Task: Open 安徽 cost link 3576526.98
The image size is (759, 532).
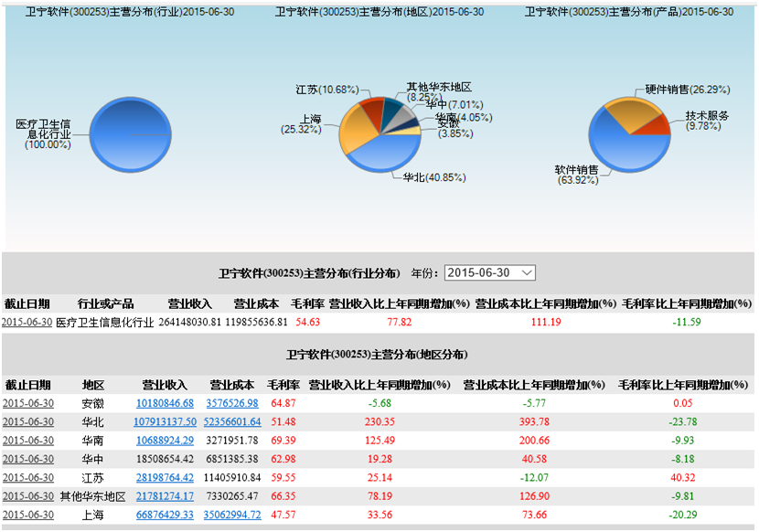Action: tap(232, 403)
